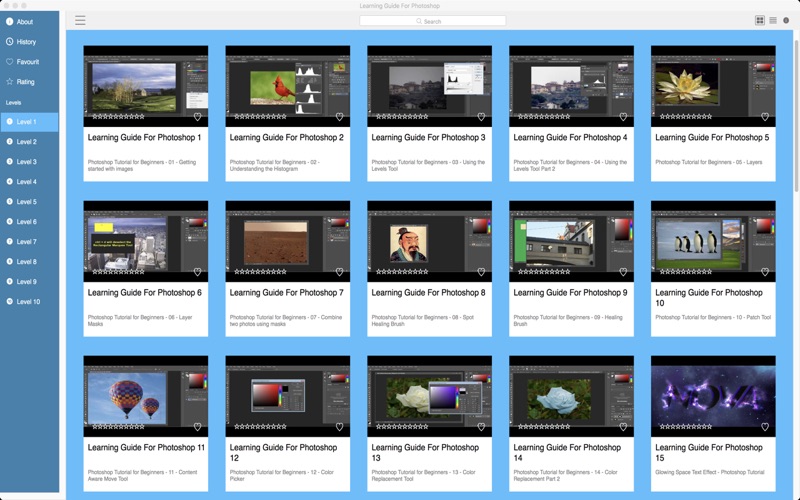Image resolution: width=800 pixels, height=500 pixels.
Task: Favorite Learning Guide For Photoshop 4 heart
Action: (623, 117)
